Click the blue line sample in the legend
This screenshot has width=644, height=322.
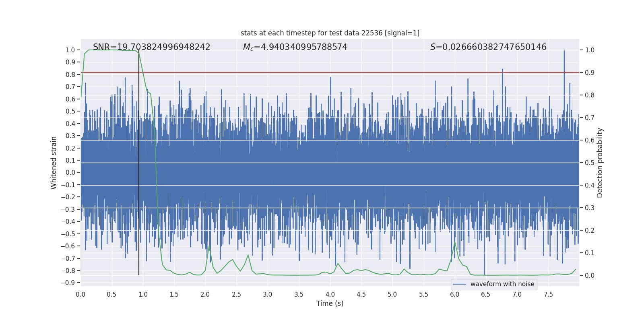(x=459, y=284)
